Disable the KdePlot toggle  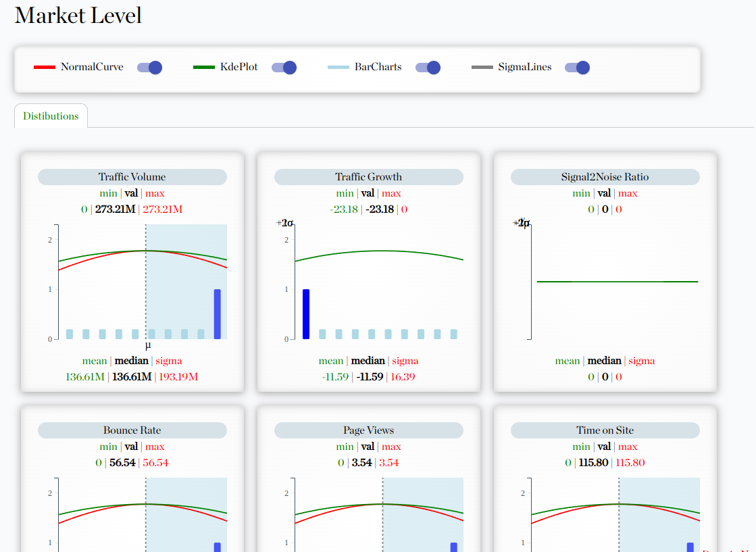pyautogui.click(x=284, y=68)
